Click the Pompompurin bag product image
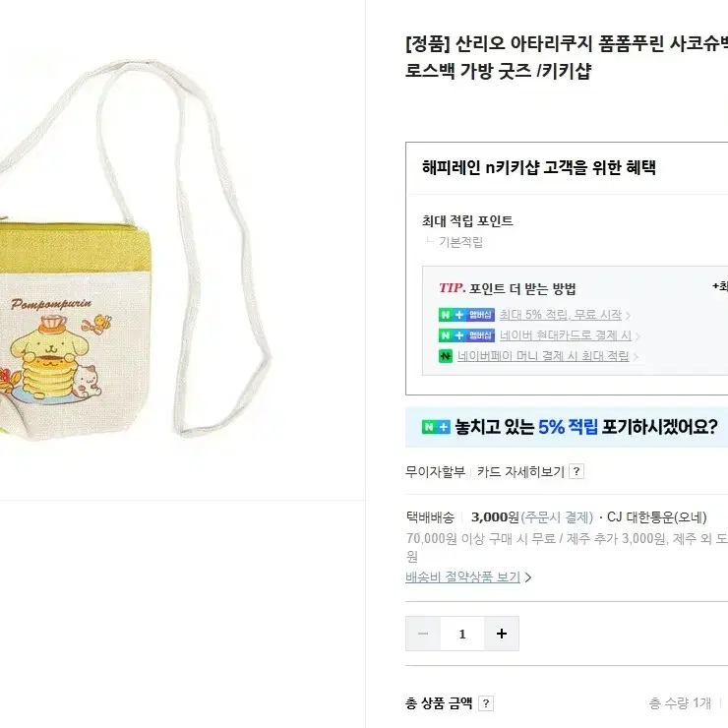The image size is (728, 728). [x=135, y=251]
